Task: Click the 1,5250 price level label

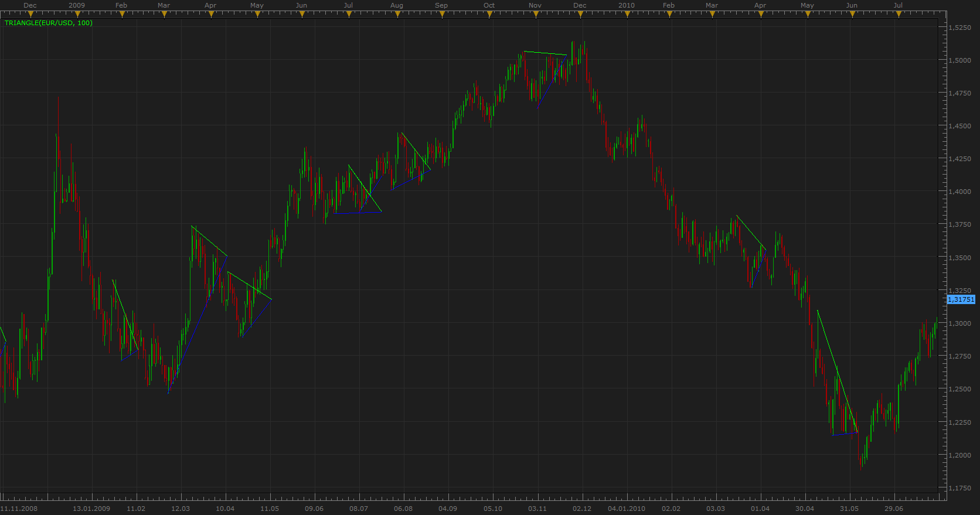Action: point(960,28)
